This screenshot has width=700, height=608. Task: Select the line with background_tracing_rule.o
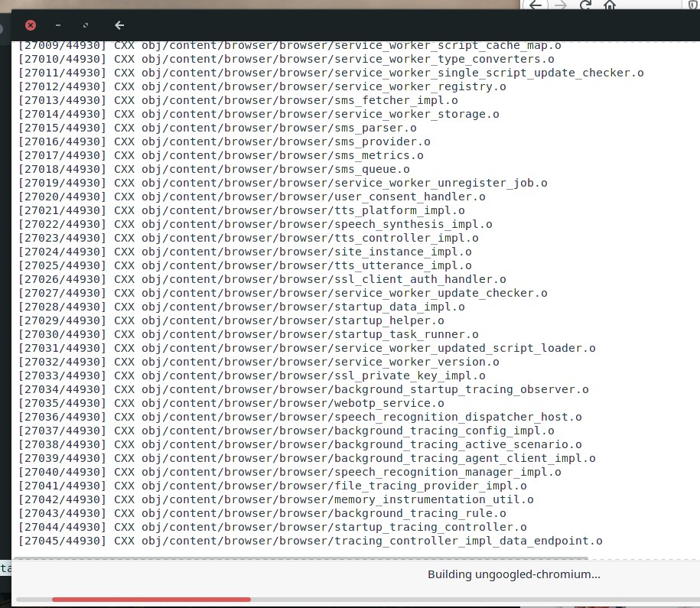click(x=262, y=515)
